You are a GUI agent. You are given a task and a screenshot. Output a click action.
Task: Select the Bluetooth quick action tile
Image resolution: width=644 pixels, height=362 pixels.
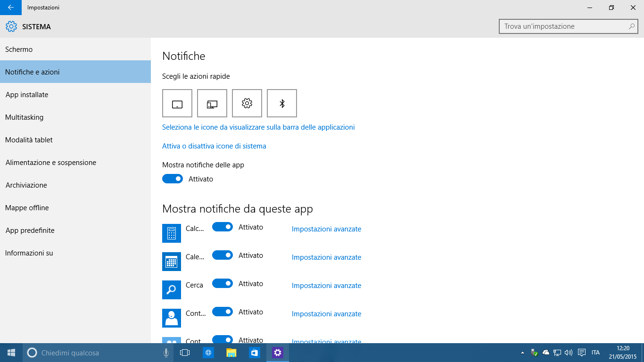tap(282, 103)
